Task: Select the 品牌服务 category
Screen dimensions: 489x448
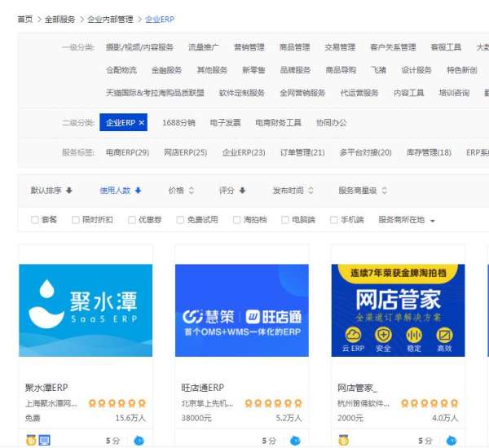Action: (x=295, y=70)
